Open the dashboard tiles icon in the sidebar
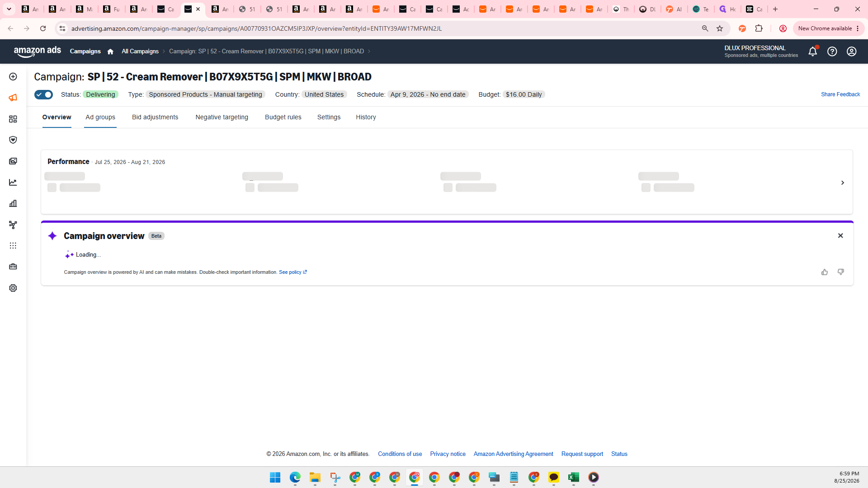 (x=13, y=119)
